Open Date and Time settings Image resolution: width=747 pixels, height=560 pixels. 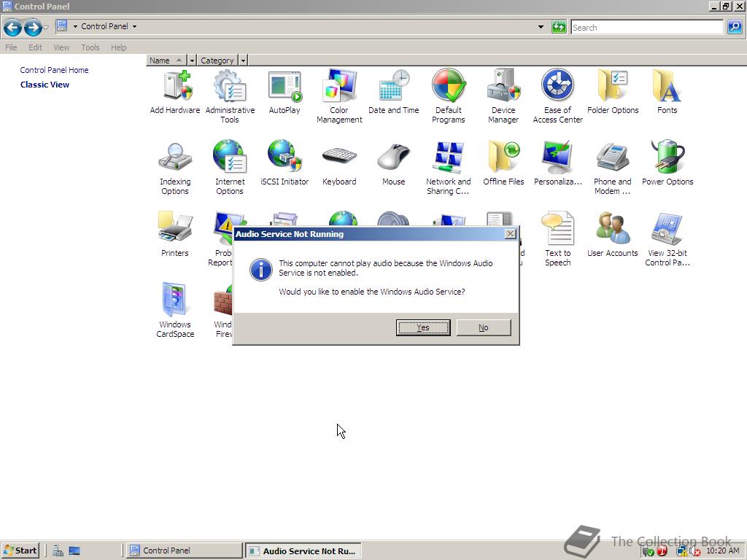click(x=394, y=93)
